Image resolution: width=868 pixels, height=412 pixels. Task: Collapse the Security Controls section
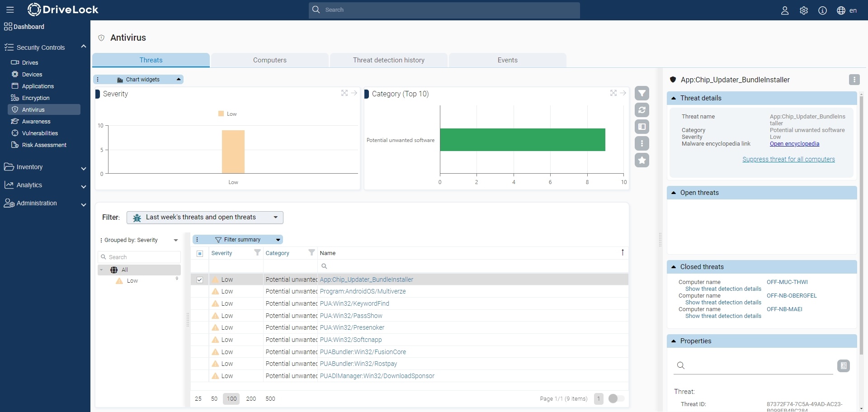(x=83, y=47)
